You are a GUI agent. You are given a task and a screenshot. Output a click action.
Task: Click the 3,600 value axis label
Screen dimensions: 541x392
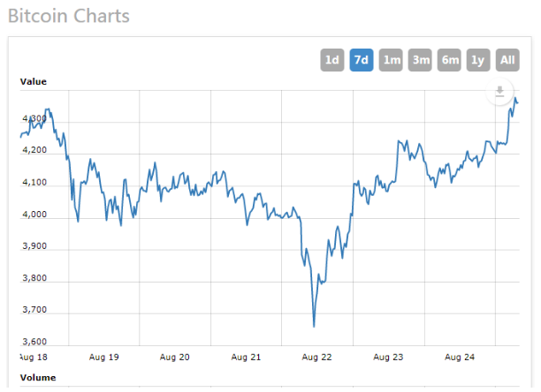point(33,343)
